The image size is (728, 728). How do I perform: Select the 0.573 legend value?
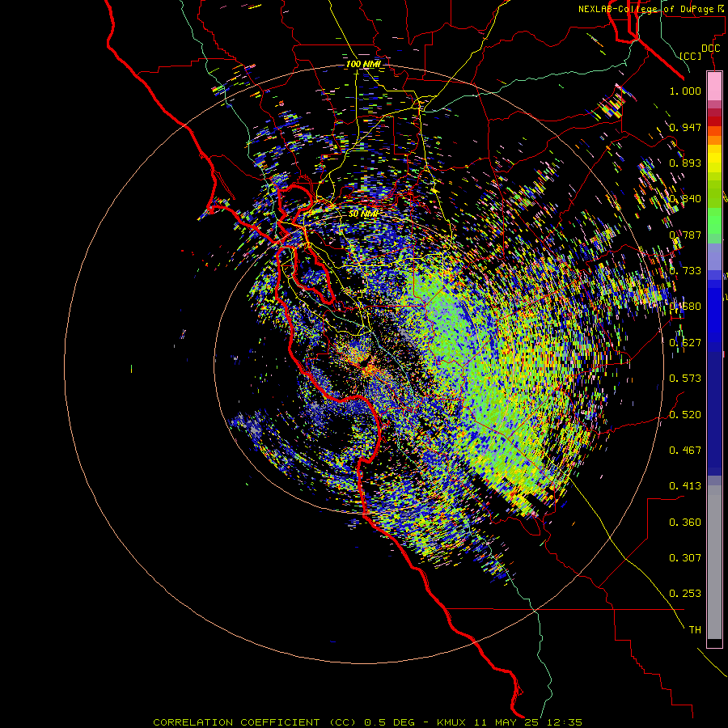[685, 379]
